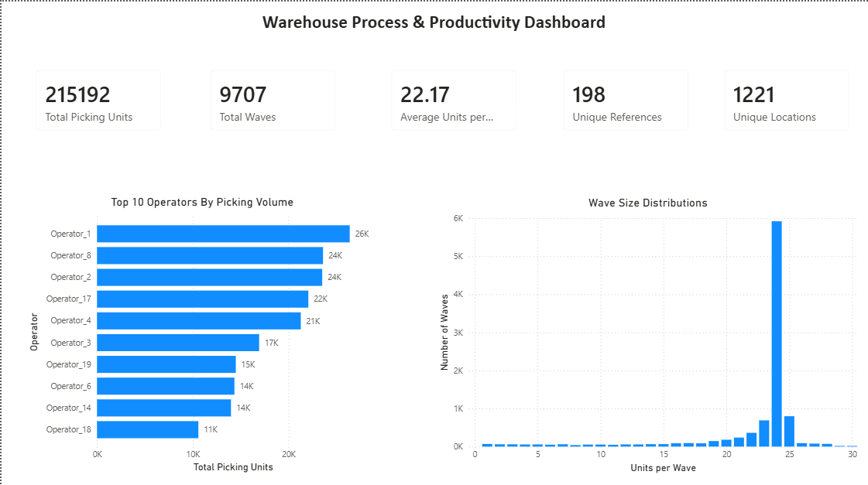This screenshot has height=485, width=868.
Task: Click the Total Picking Units x-axis title
Action: 233,467
